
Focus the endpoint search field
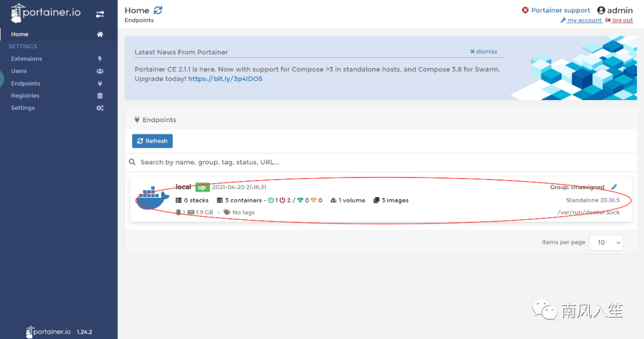tap(386, 162)
